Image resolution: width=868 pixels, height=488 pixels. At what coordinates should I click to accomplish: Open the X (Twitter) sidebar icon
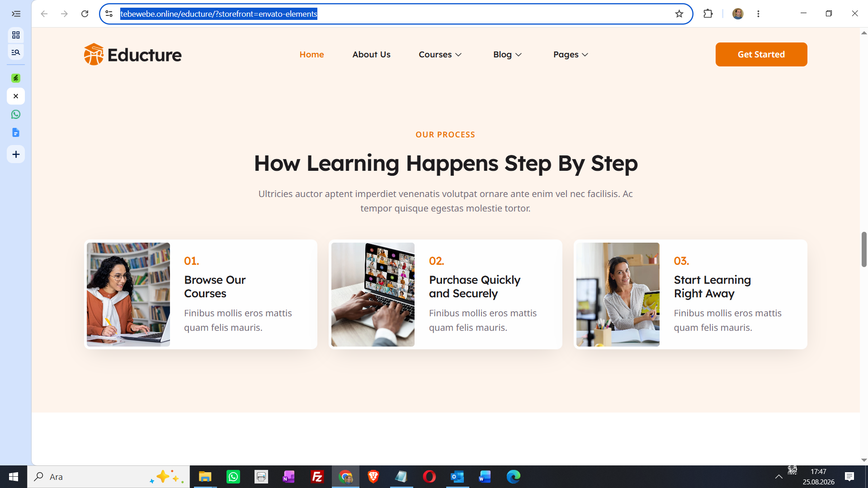16,96
